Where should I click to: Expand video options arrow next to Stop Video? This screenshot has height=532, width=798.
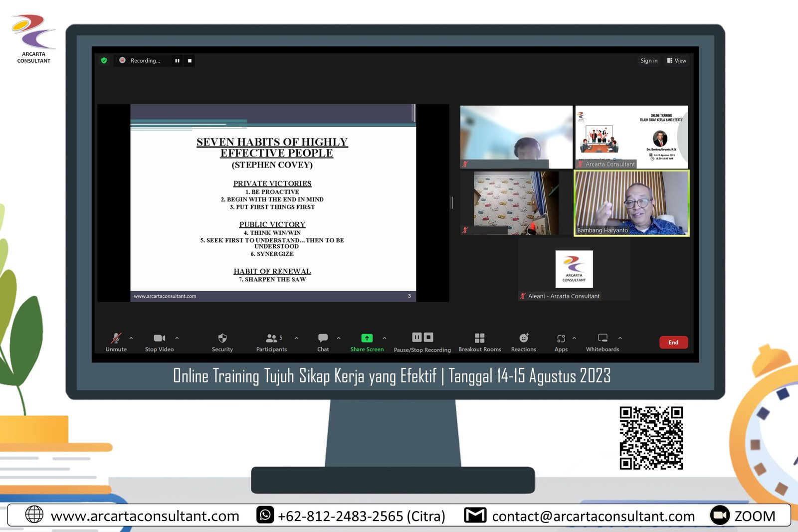[177, 338]
